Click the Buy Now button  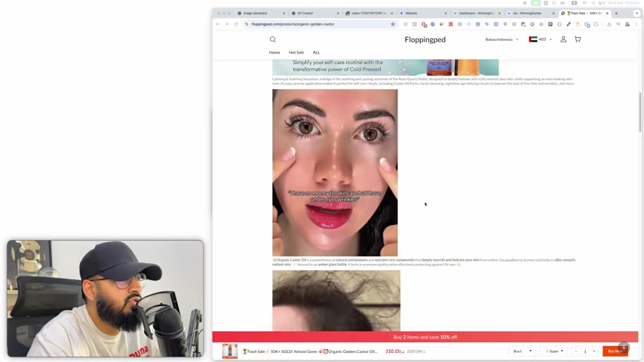click(x=615, y=351)
